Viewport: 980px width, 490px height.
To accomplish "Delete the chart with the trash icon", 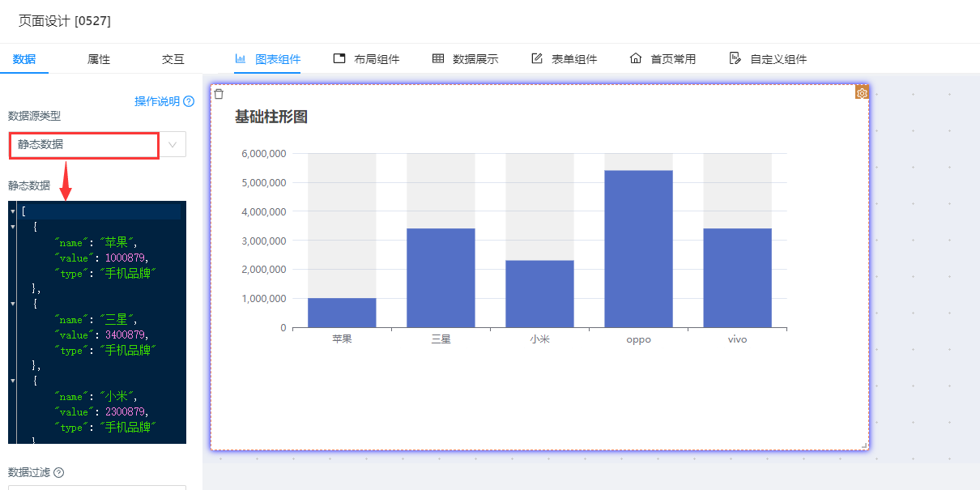I will pyautogui.click(x=219, y=94).
